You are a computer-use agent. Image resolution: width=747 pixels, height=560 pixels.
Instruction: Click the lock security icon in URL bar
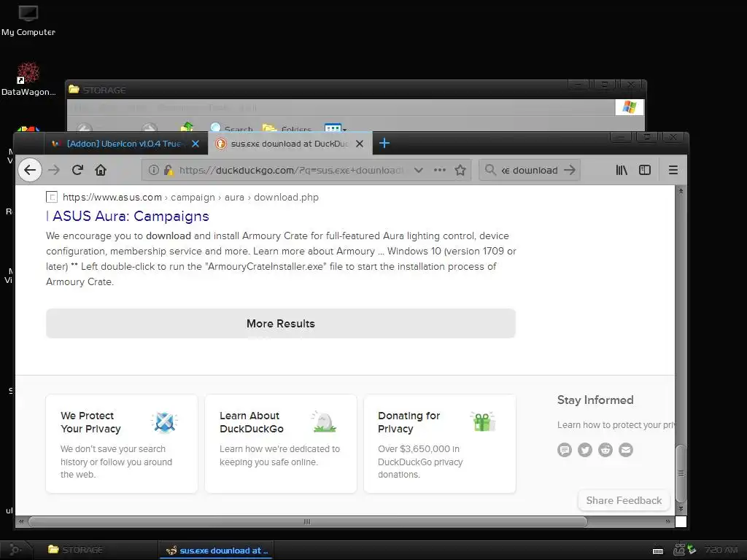pyautogui.click(x=169, y=170)
